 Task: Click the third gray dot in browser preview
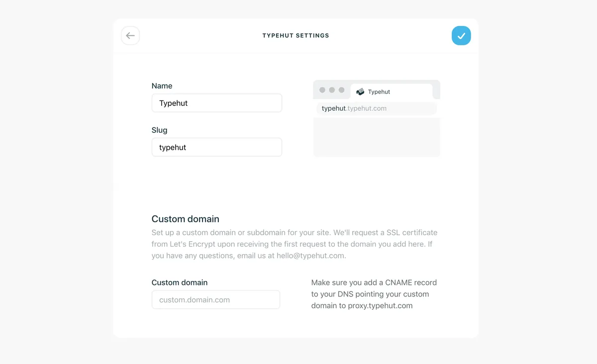(x=341, y=90)
